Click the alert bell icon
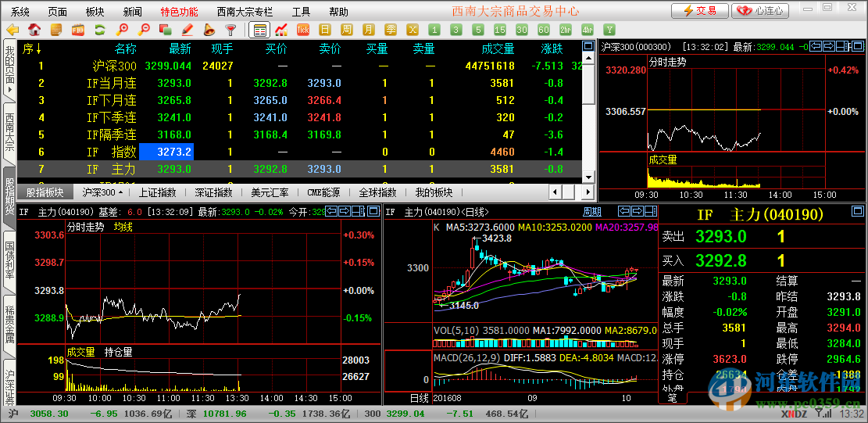 209,30
